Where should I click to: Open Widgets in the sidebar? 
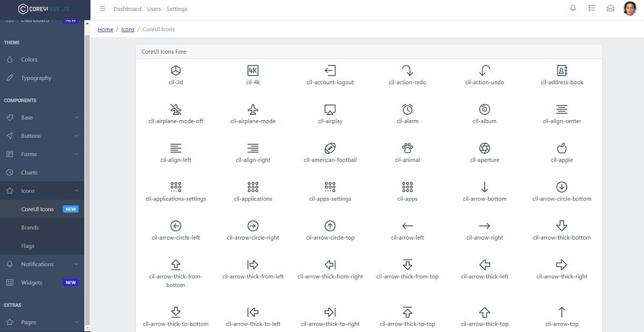[x=42, y=282]
